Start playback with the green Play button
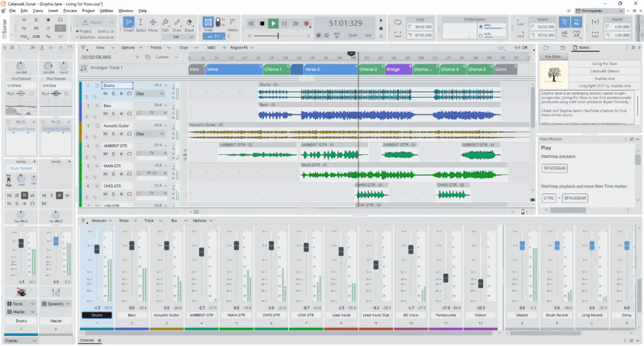Viewport: 644px width, 346px height. coord(273,24)
